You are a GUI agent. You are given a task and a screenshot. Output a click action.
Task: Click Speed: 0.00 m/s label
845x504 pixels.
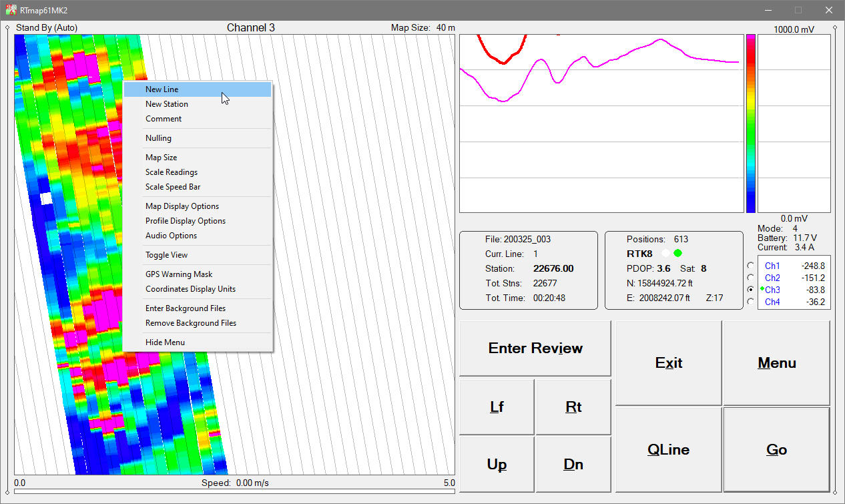[x=235, y=483]
